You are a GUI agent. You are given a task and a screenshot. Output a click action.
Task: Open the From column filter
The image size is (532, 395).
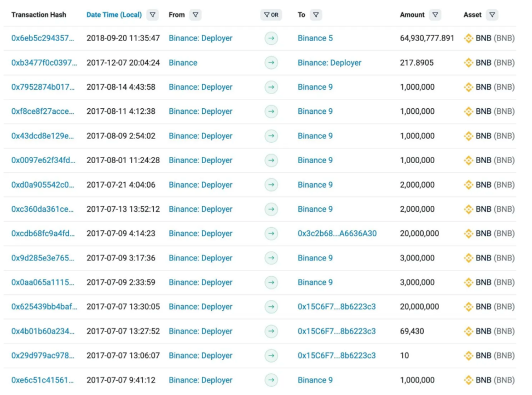coord(195,15)
